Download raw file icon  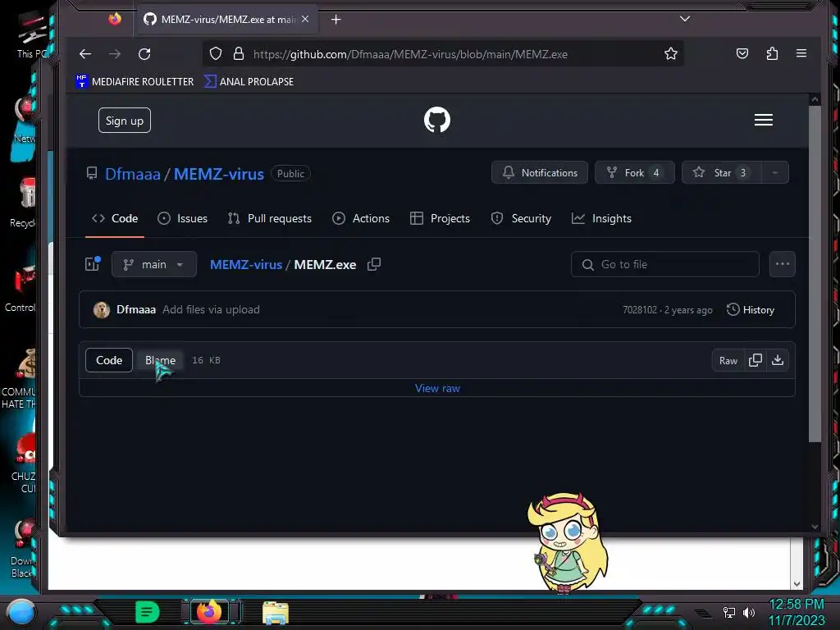pyautogui.click(x=778, y=361)
